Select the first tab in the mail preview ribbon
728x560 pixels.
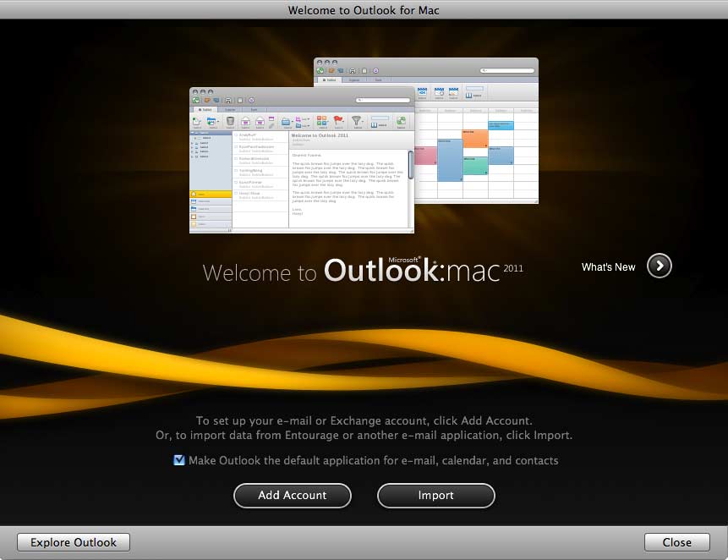click(205, 109)
